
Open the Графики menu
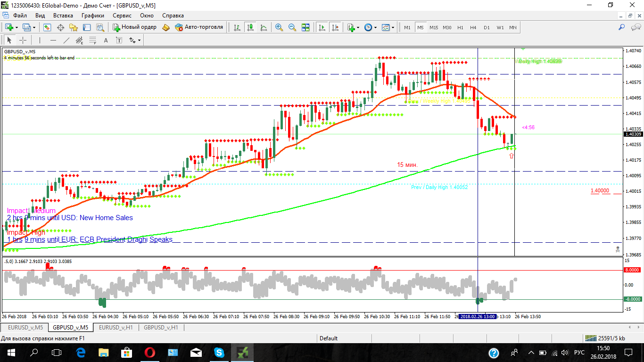coord(92,16)
